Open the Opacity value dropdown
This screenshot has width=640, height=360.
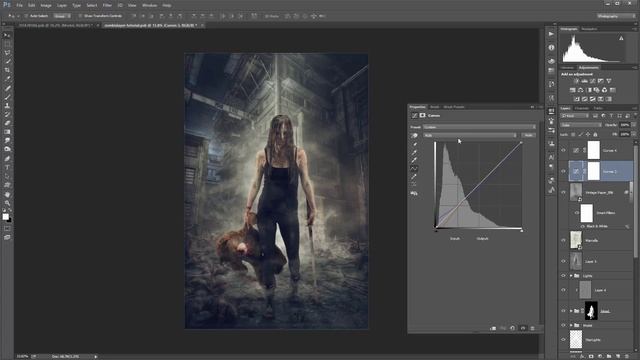[x=634, y=125]
